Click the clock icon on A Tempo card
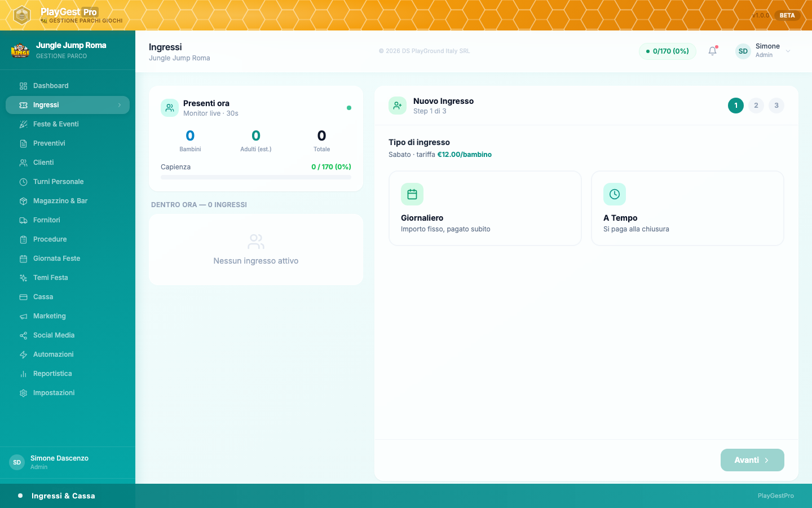This screenshot has width=812, height=508. (615, 194)
